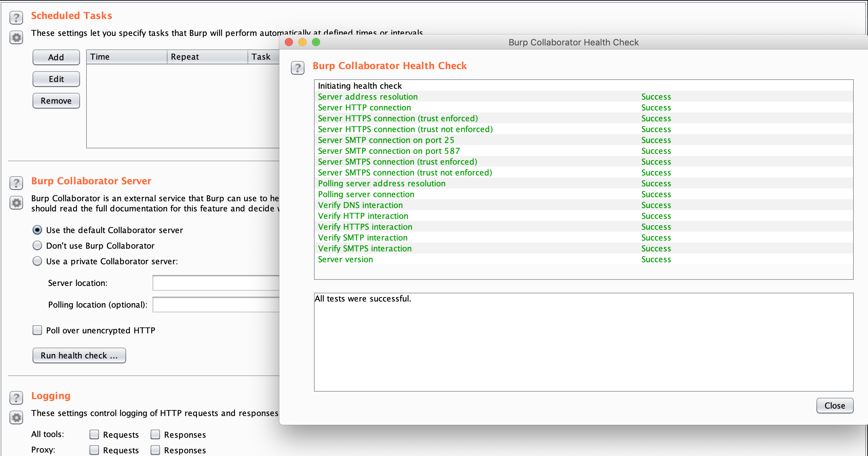
Task: Open help for Burp Collaborator Server
Action: [16, 183]
